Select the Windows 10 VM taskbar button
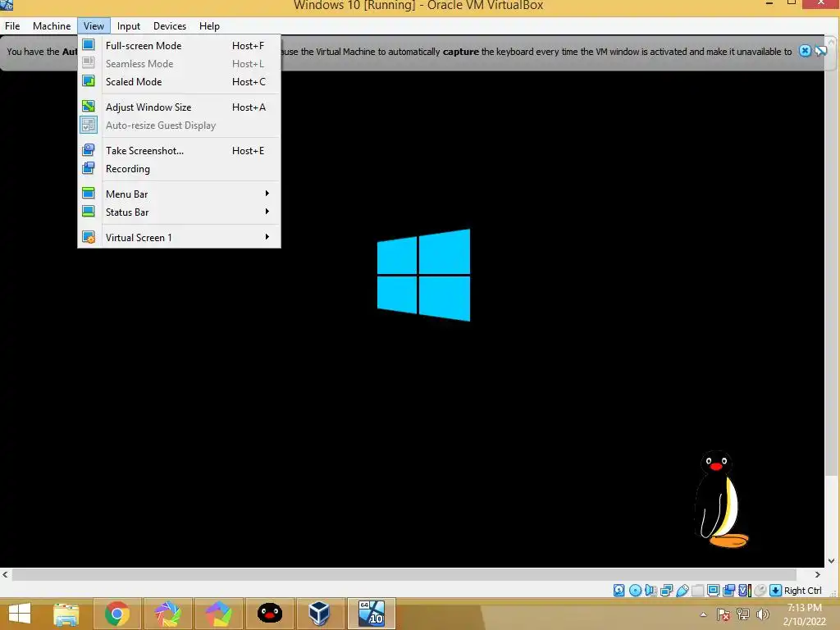Viewport: 840px width, 630px height. click(372, 614)
